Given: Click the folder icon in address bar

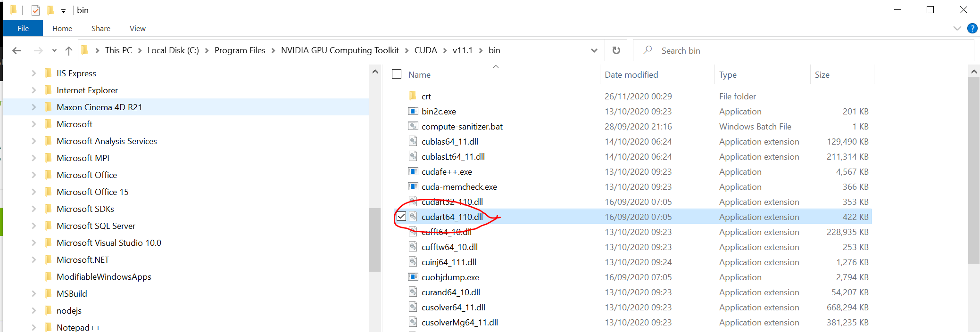Looking at the screenshot, I should (85, 50).
